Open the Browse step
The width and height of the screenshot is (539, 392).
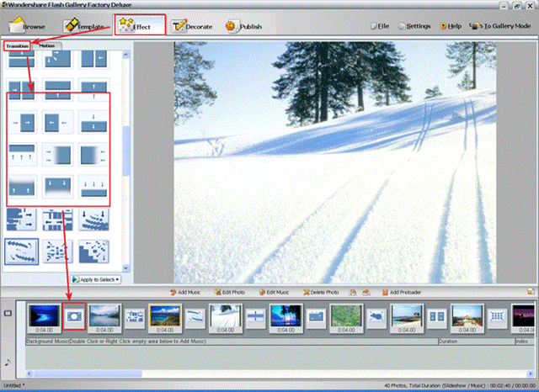tap(27, 26)
